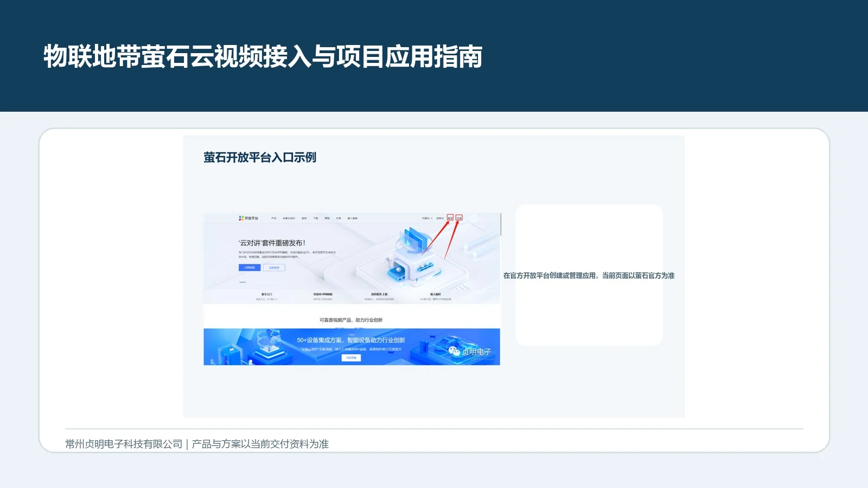Screen dimensions: 868x488
Task: Click the 注册 link in the webpage header
Action: (459, 218)
